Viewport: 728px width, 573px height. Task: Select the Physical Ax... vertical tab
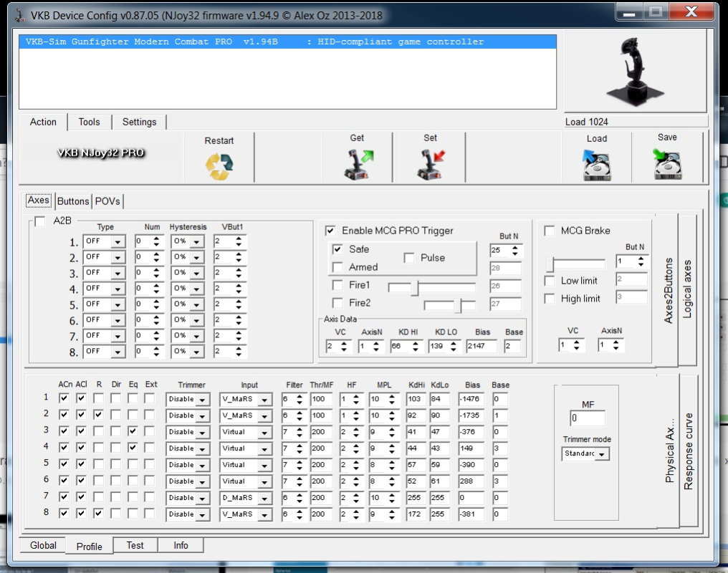pyautogui.click(x=669, y=451)
